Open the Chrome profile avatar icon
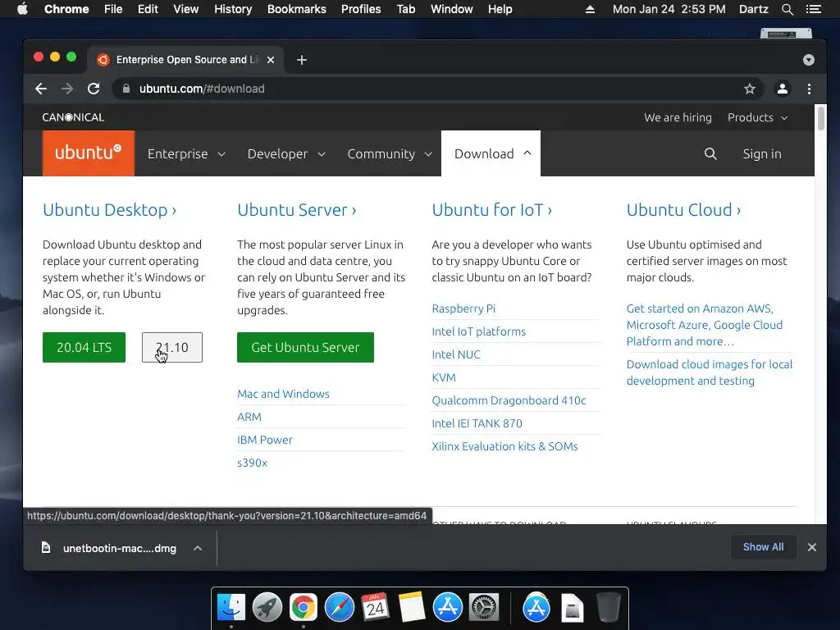This screenshot has width=840, height=630. [782, 89]
